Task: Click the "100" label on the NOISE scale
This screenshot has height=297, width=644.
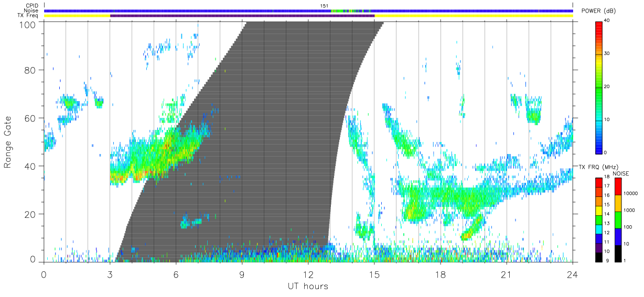Action: (x=628, y=227)
